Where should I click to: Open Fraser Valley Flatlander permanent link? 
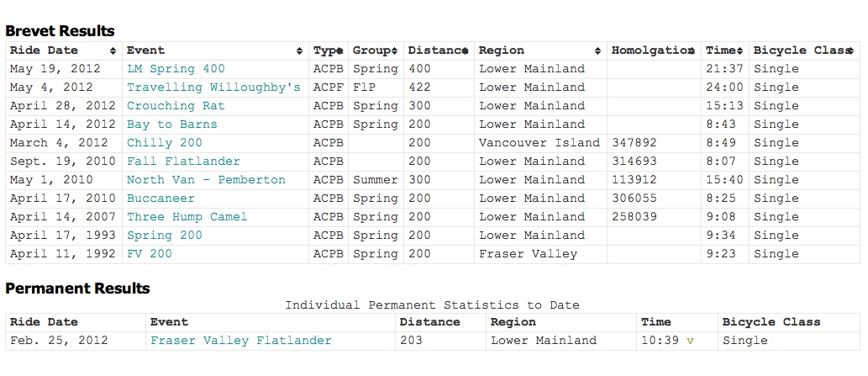tap(240, 341)
